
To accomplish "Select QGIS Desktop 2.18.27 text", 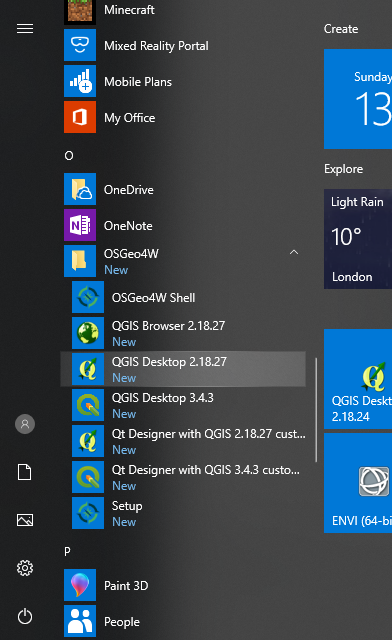I will pyautogui.click(x=169, y=362).
